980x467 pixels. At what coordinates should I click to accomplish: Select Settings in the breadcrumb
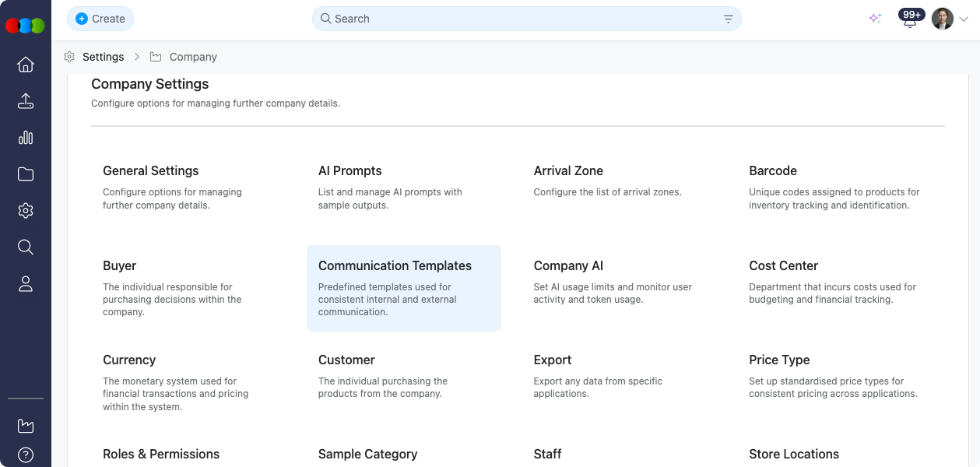click(104, 56)
